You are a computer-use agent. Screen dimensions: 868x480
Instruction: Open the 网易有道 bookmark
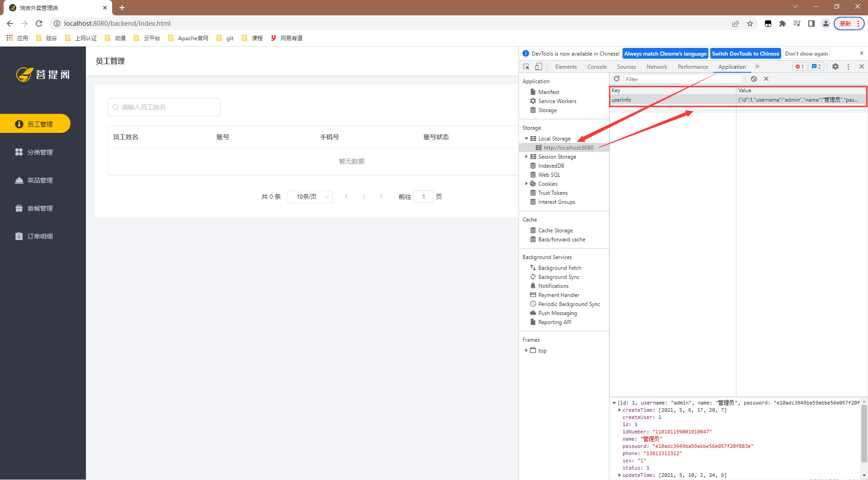pyautogui.click(x=287, y=38)
